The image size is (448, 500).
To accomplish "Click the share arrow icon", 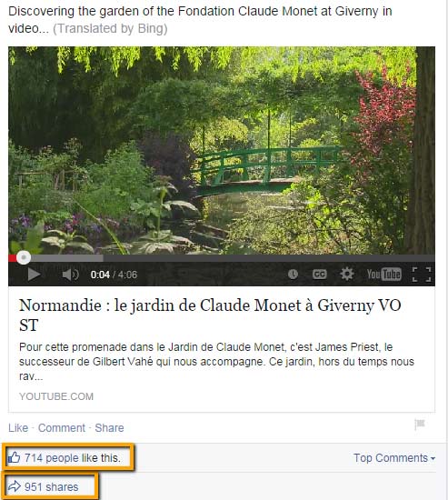I will (14, 486).
